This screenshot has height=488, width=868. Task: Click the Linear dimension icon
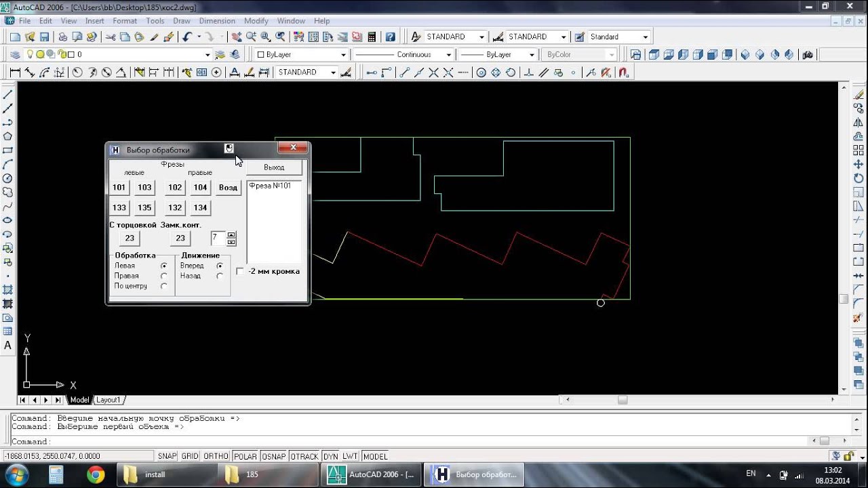coord(15,72)
